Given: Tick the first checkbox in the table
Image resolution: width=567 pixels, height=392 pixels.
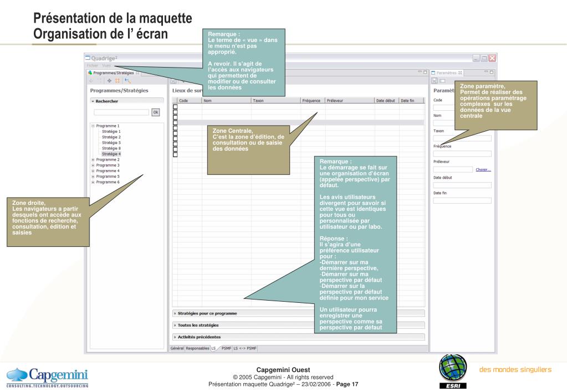Looking at the screenshot, I should pyautogui.click(x=175, y=106).
